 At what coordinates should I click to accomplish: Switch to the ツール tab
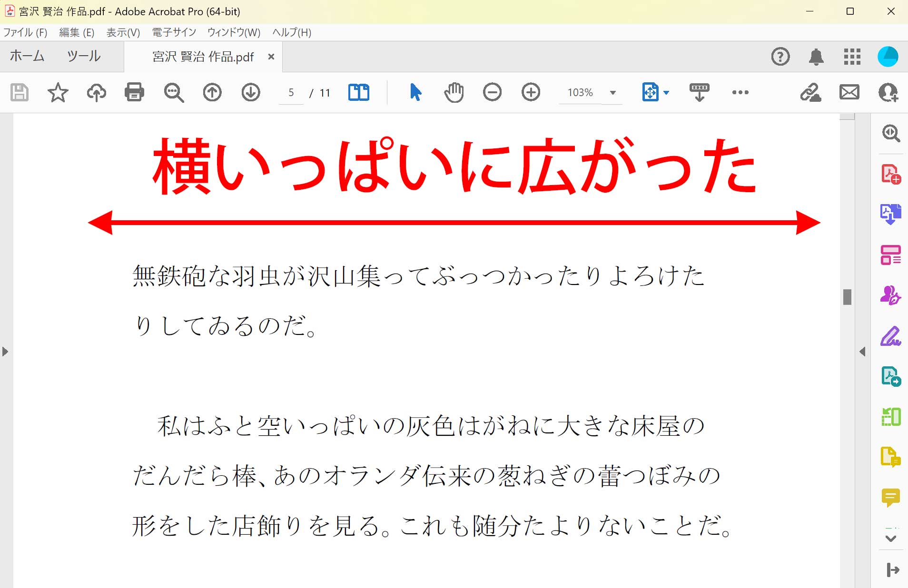pyautogui.click(x=84, y=56)
